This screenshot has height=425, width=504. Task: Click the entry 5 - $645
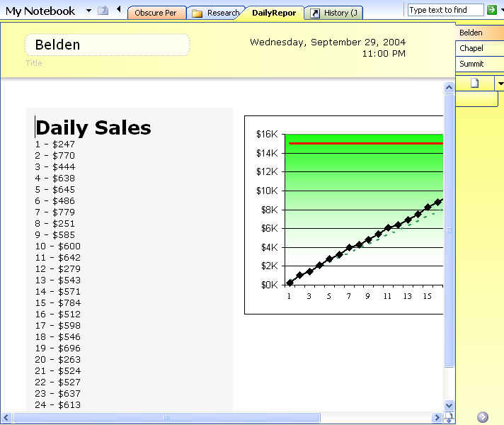click(x=55, y=190)
